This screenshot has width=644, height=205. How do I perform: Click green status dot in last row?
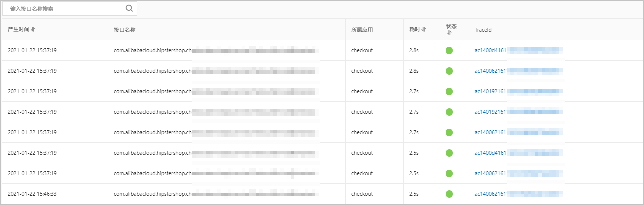pyautogui.click(x=449, y=194)
